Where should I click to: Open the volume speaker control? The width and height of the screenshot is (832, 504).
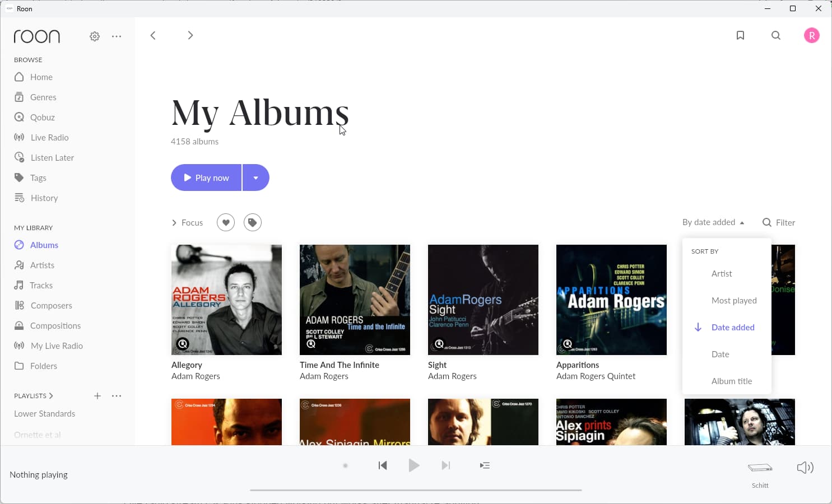coord(805,468)
